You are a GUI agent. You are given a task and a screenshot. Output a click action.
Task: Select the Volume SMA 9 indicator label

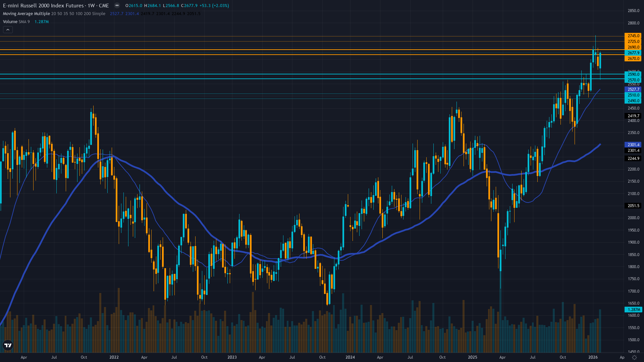(16, 22)
